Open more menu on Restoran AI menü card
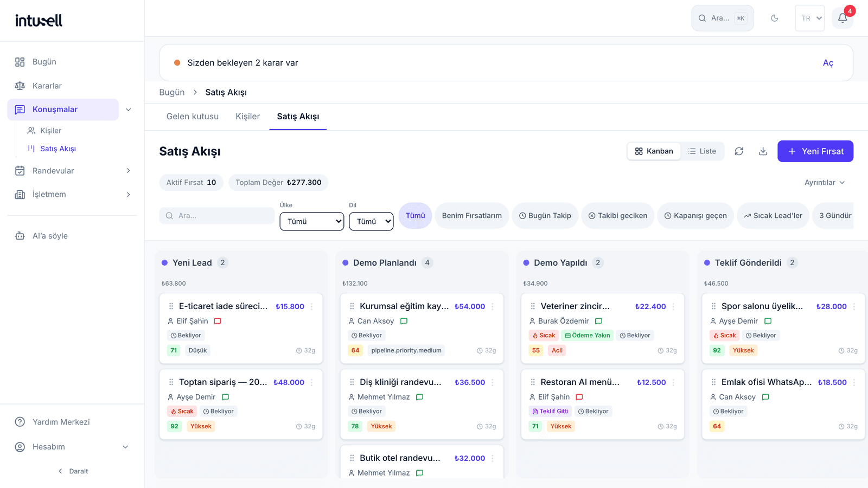Image resolution: width=868 pixels, height=488 pixels. pos(673,382)
